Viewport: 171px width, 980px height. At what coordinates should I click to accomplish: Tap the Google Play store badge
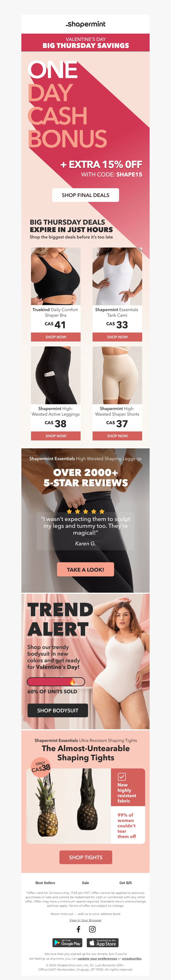(68, 942)
